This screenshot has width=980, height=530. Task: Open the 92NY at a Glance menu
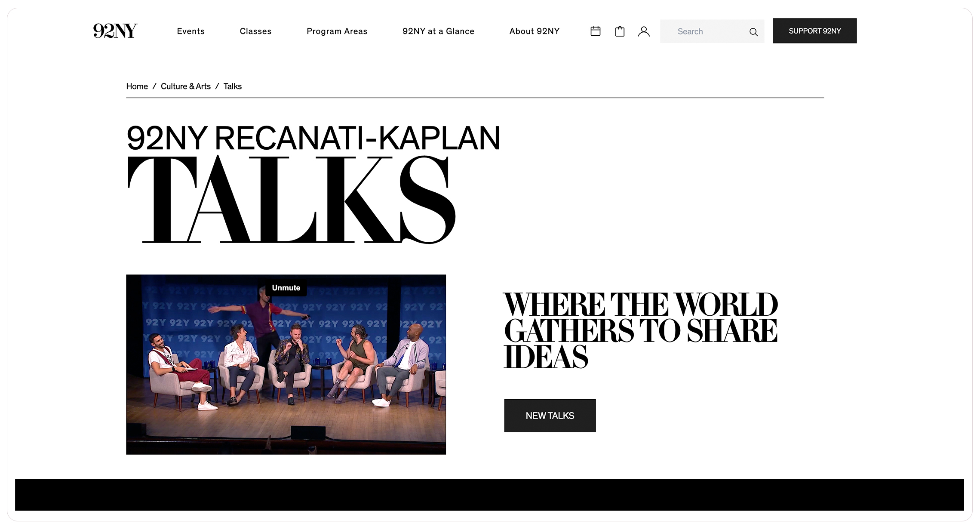coord(438,31)
